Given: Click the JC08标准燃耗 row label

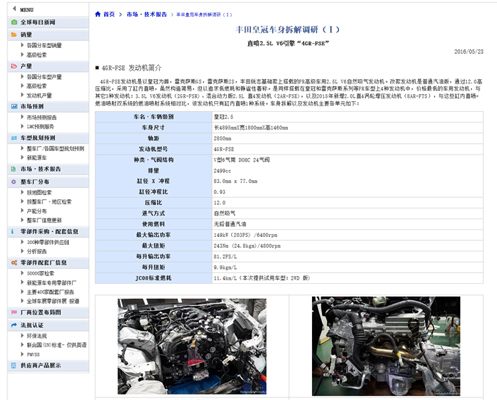Looking at the screenshot, I should pos(153,278).
